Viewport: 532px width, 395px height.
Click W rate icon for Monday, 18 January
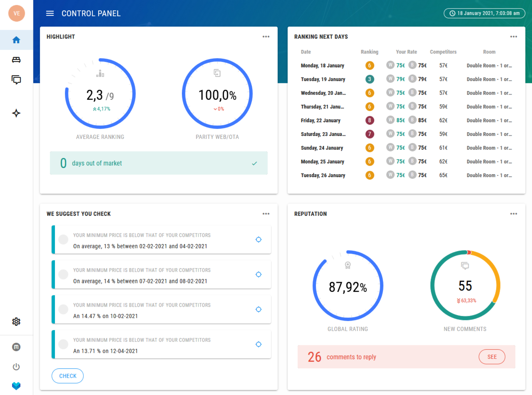[x=390, y=65]
